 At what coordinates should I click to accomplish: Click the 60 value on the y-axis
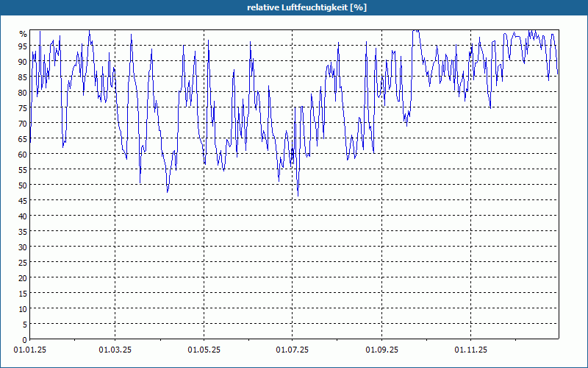(23, 155)
